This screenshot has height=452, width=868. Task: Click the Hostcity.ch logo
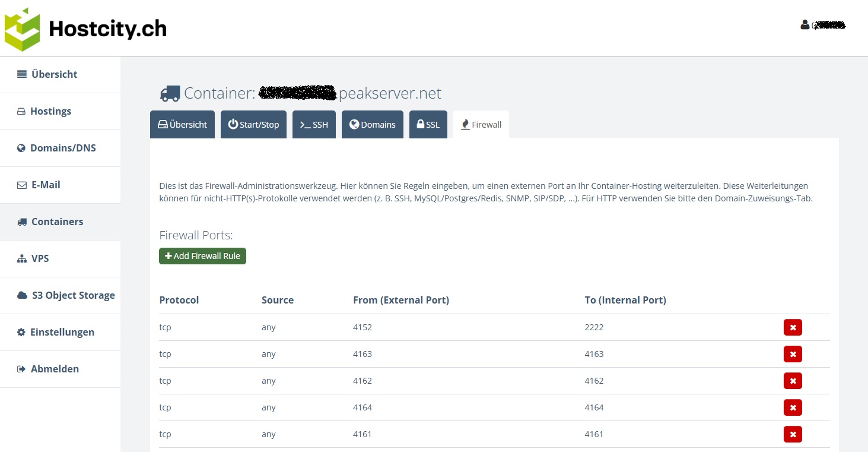pyautogui.click(x=85, y=29)
